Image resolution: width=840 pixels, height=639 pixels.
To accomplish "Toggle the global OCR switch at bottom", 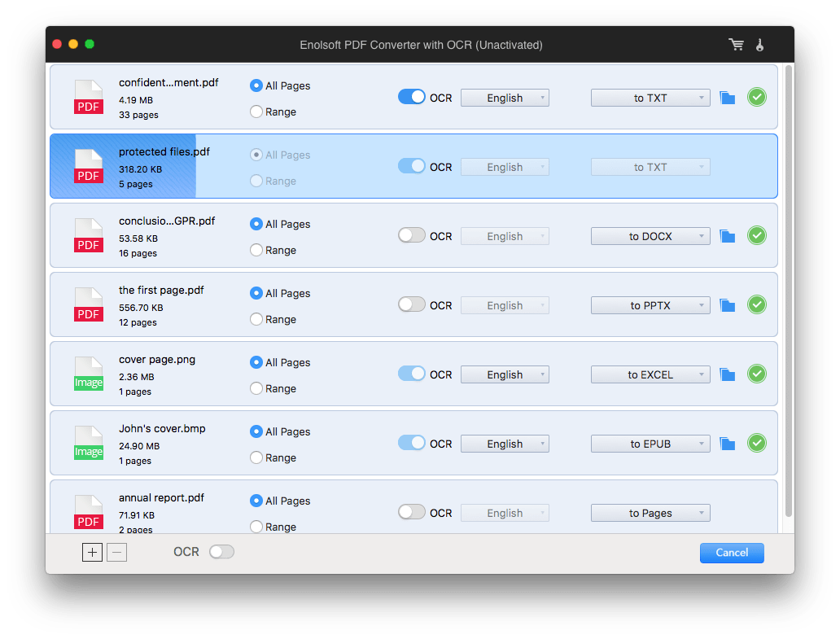I will point(221,552).
